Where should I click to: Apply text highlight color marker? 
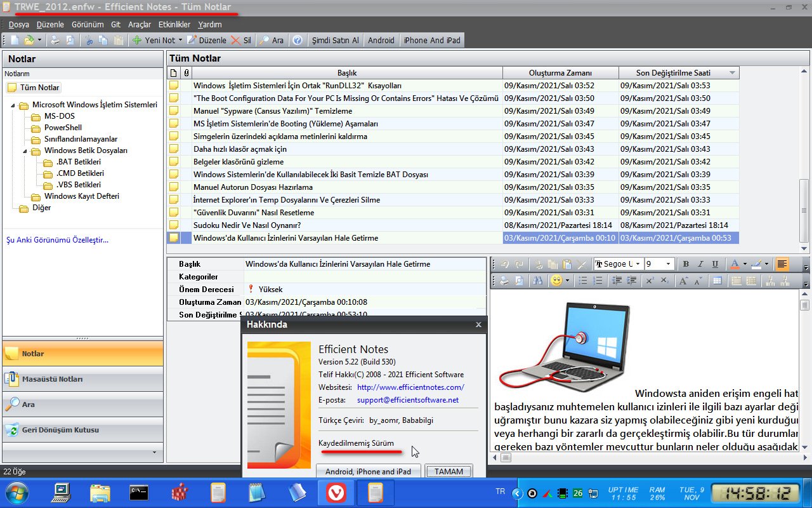point(756,264)
